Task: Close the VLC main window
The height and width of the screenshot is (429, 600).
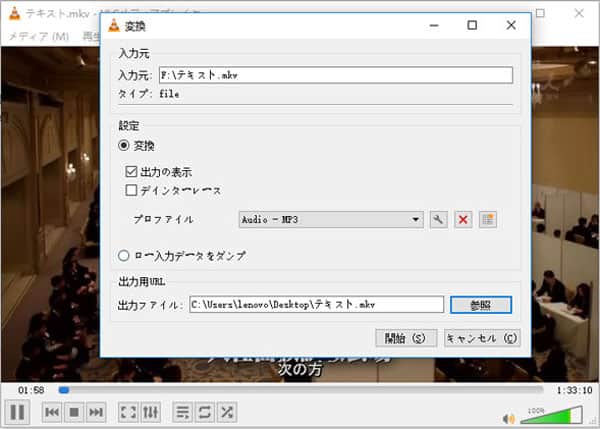Action: tap(579, 13)
